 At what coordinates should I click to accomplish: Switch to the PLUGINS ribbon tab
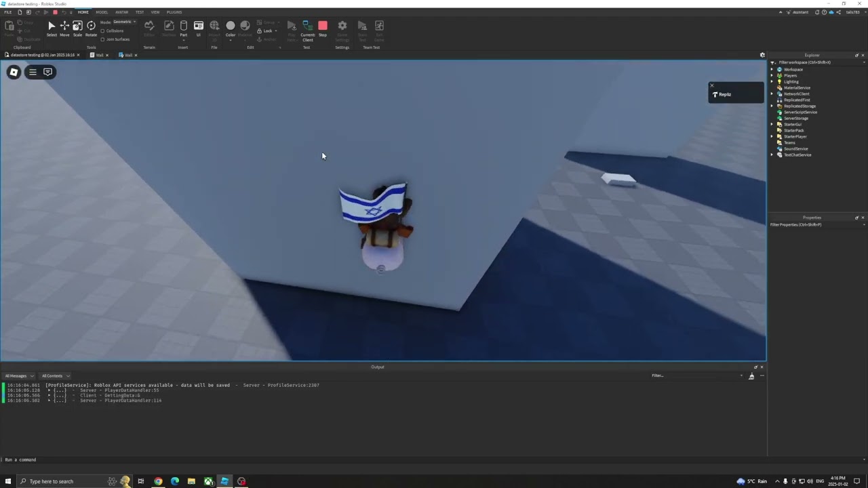coord(174,12)
